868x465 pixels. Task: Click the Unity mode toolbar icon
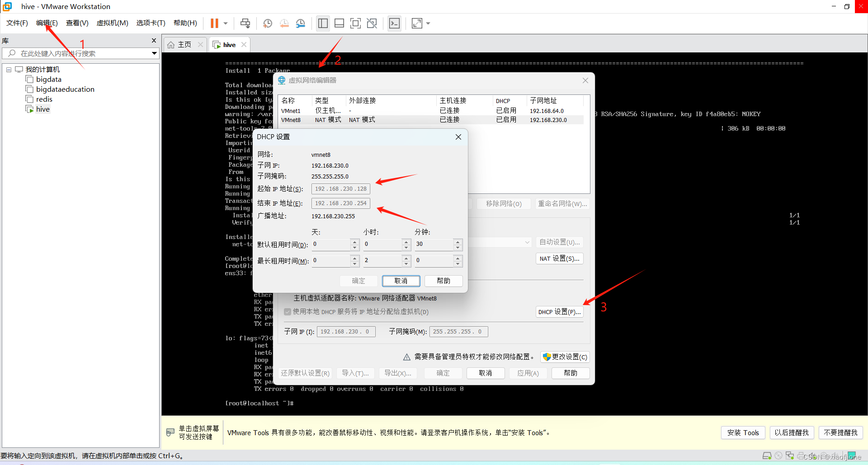click(372, 23)
